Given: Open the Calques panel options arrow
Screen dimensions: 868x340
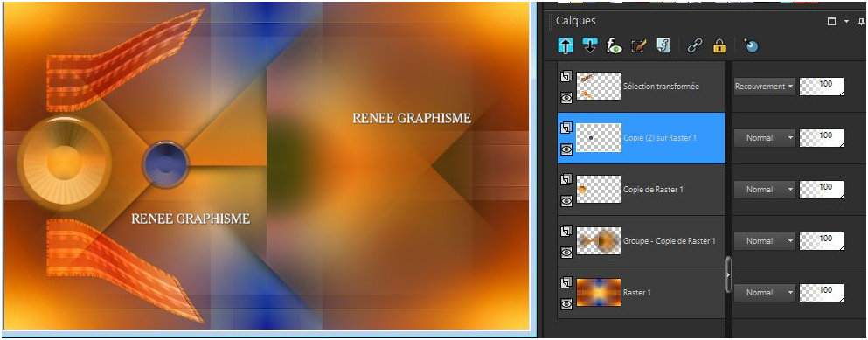Looking at the screenshot, I should [x=846, y=22].
